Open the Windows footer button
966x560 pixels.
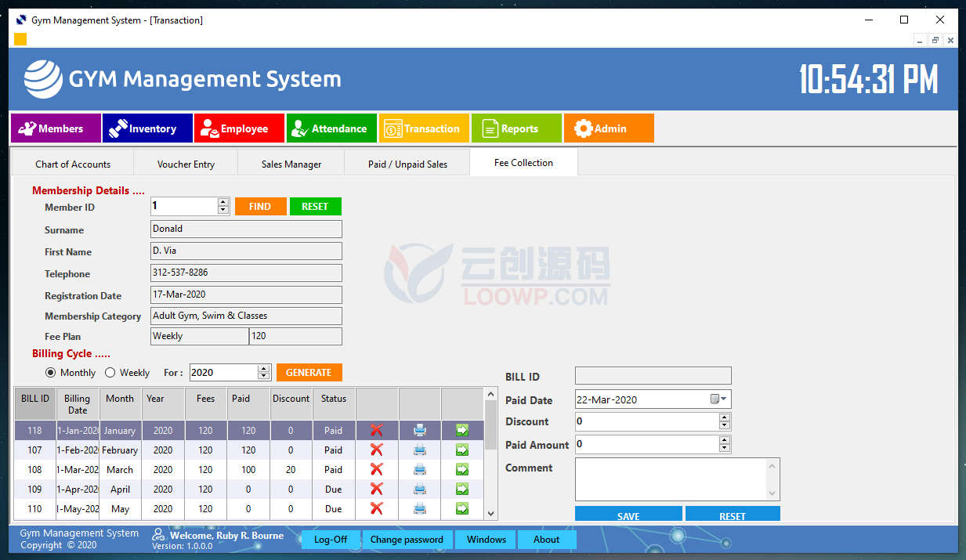[487, 540]
